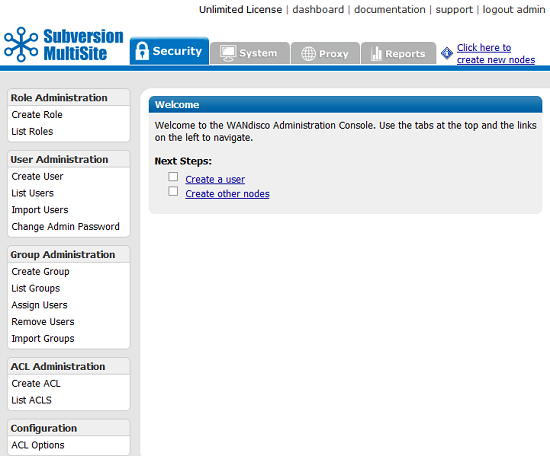
Task: Select logout admin at top right
Action: [514, 9]
